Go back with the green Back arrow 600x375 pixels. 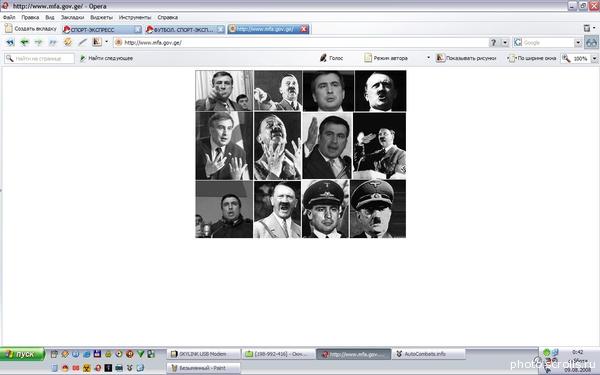pyautogui.click(x=24, y=42)
